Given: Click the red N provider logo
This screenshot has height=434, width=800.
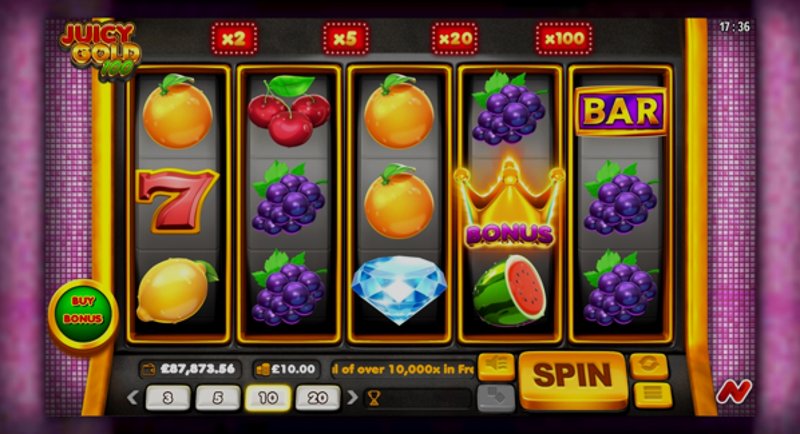Looking at the screenshot, I should 733,392.
